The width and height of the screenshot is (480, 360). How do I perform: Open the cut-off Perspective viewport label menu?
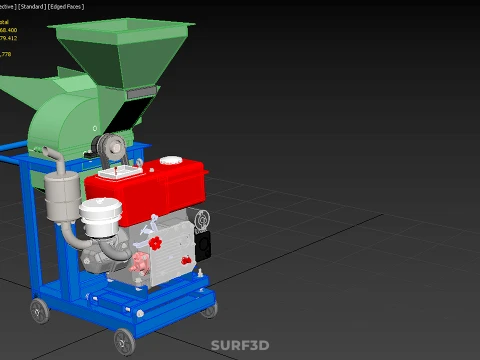pos(8,7)
